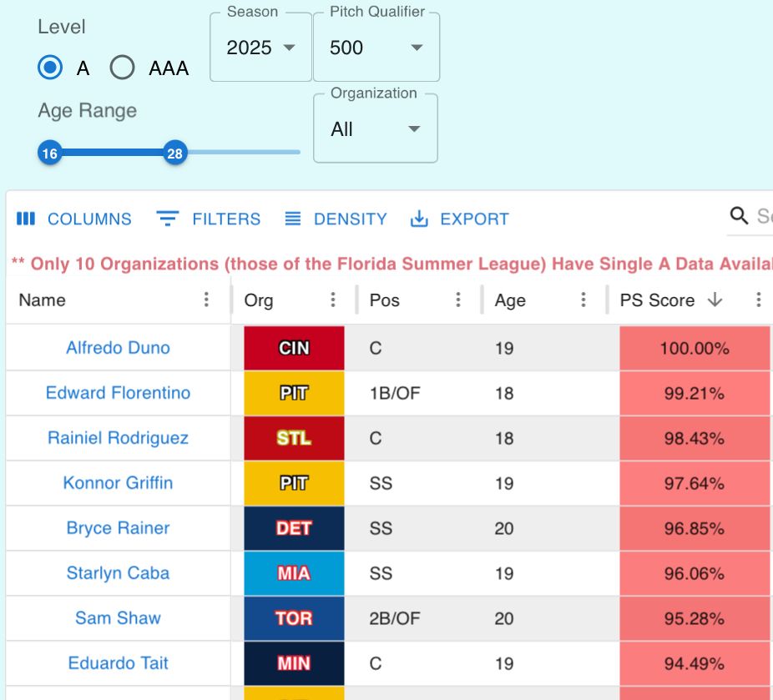Click the 96.06% PS Score cell
The width and height of the screenshot is (773, 700).
click(x=695, y=573)
